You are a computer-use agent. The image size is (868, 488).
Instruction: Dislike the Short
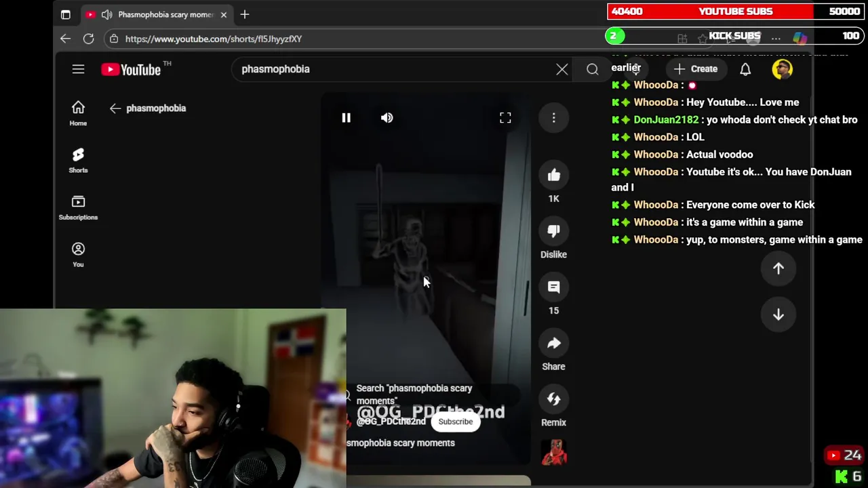click(x=553, y=231)
